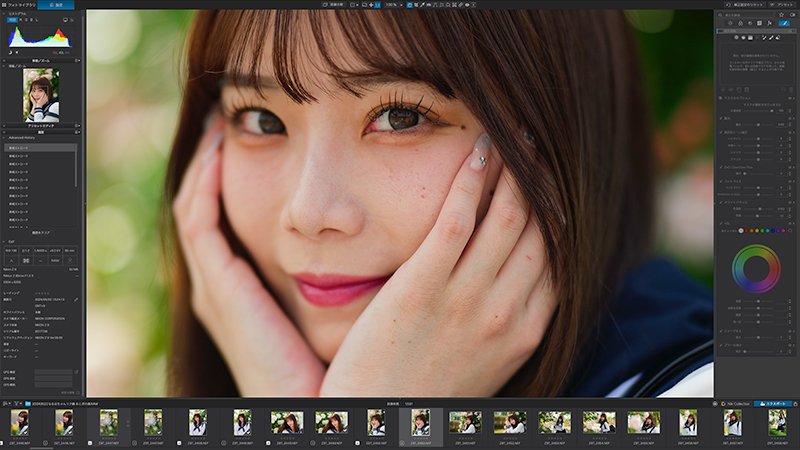Toggle the Exposure section on/off switch
The width and height of the screenshot is (800, 450).
(790, 118)
